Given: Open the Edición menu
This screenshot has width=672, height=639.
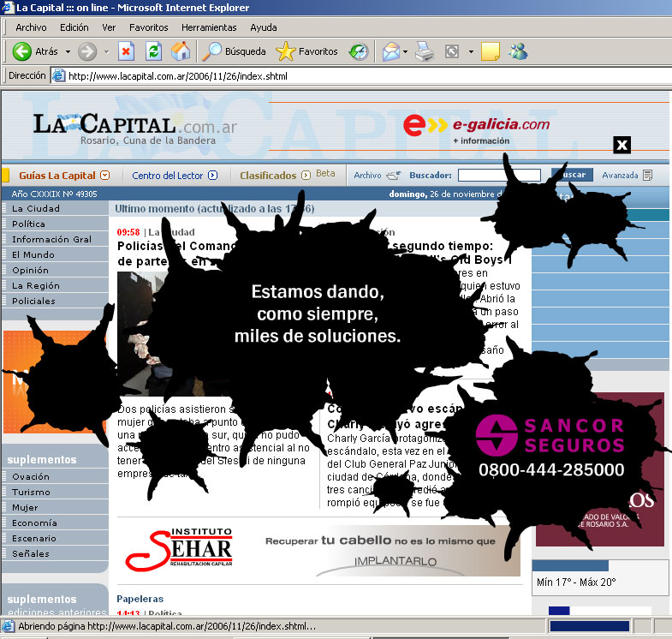Looking at the screenshot, I should [74, 27].
